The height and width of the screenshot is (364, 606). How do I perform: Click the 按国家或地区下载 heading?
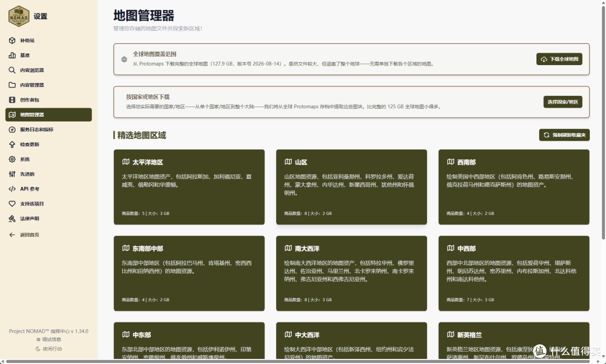tap(148, 96)
